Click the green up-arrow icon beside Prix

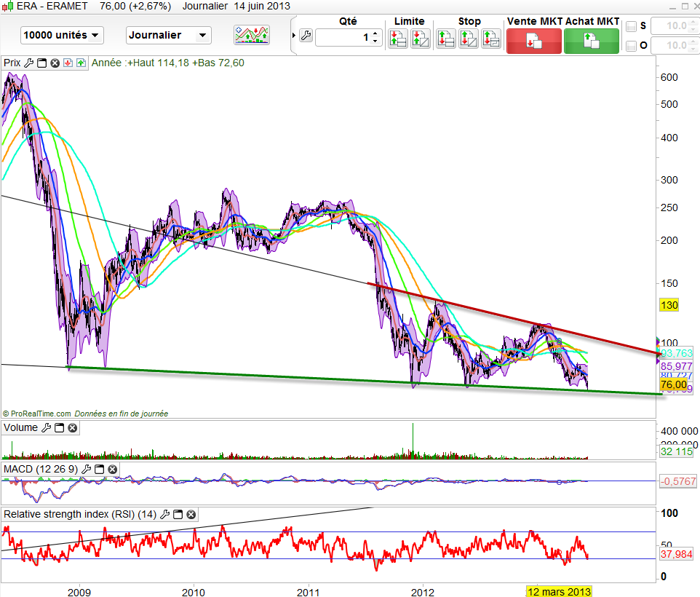pyautogui.click(x=80, y=63)
